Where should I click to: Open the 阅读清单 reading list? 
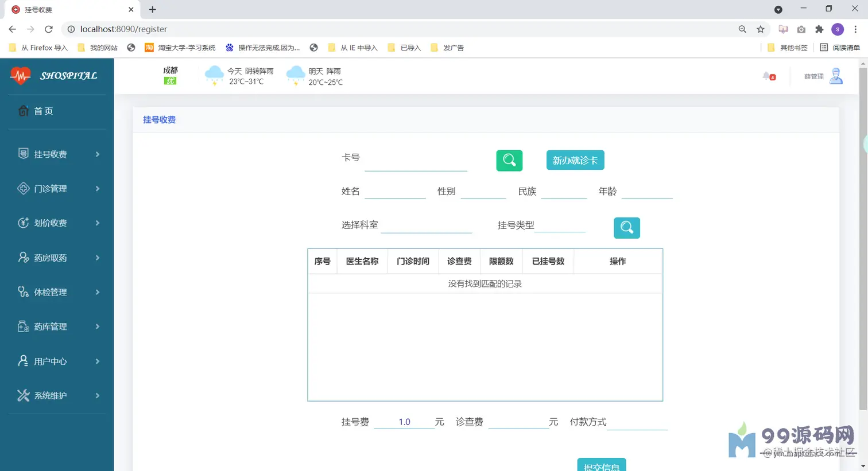coord(839,48)
